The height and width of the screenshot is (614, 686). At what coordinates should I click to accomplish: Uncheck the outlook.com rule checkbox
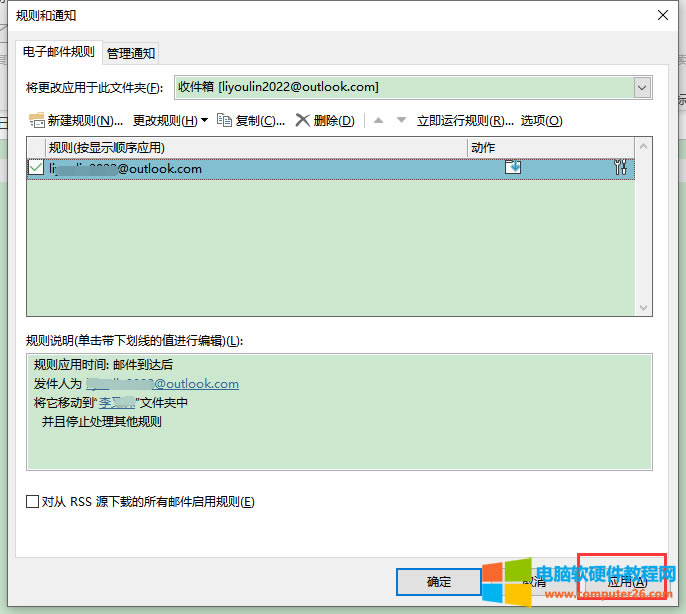tap(36, 168)
